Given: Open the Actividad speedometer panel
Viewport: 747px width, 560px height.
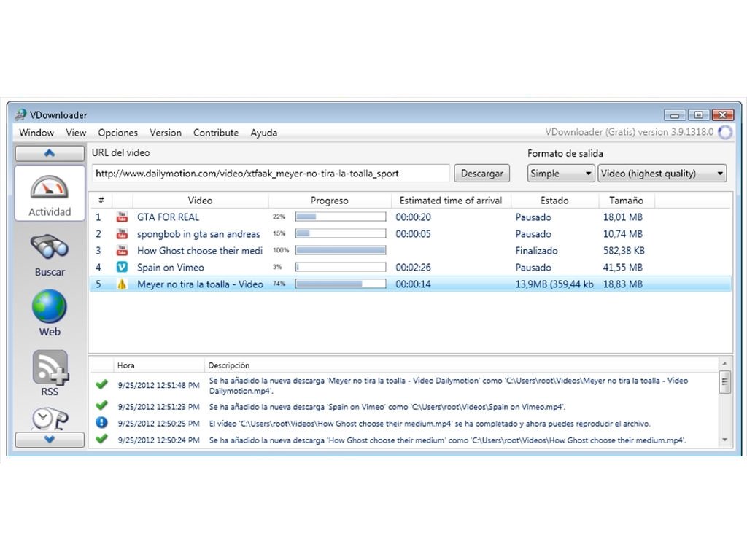Looking at the screenshot, I should 50,194.
